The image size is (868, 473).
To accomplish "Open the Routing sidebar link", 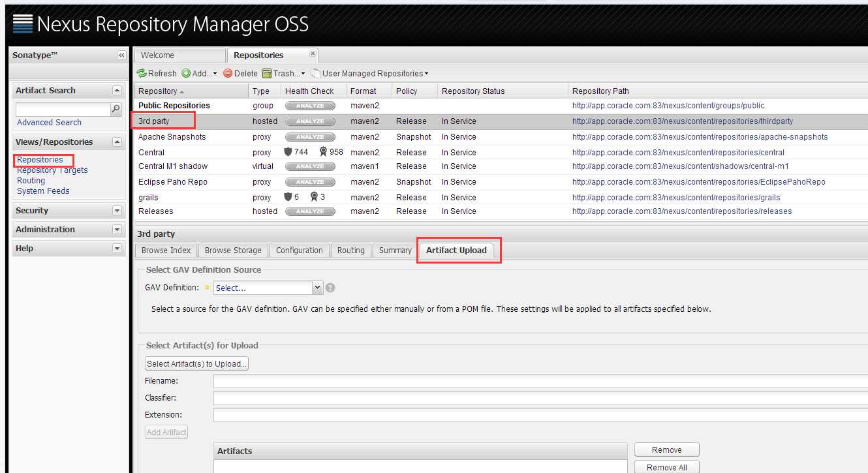I will tap(31, 181).
